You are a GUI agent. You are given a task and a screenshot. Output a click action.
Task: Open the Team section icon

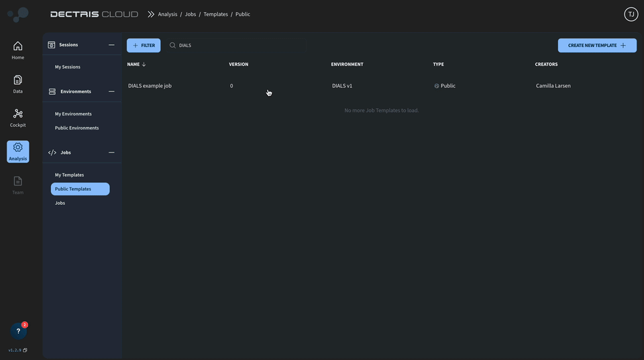[x=17, y=181]
